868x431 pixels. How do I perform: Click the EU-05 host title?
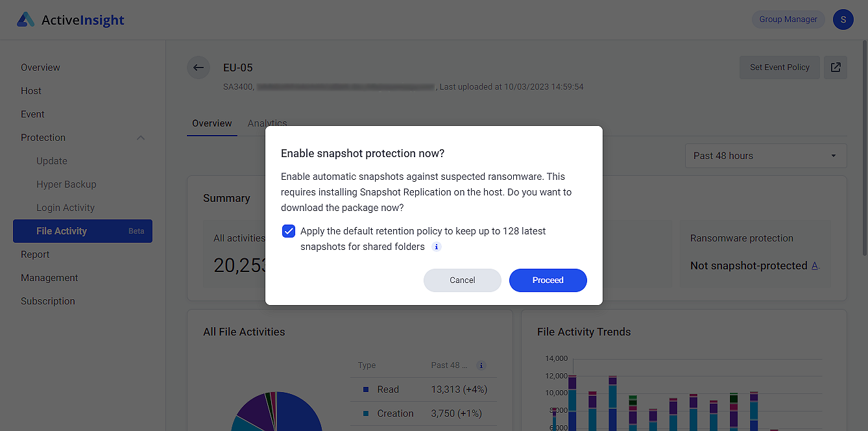click(237, 68)
